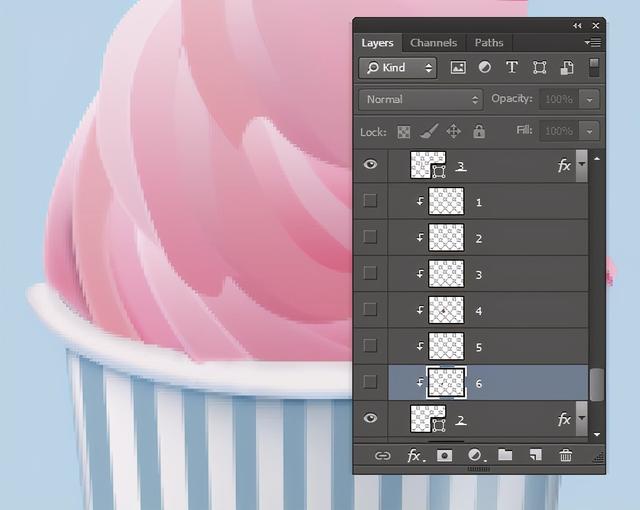Click the Opacity value field
Image resolution: width=640 pixels, height=510 pixels.
(560, 100)
